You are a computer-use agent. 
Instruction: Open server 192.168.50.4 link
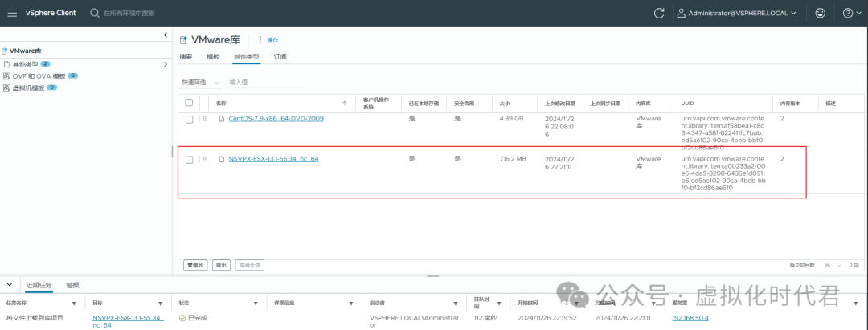coord(690,318)
